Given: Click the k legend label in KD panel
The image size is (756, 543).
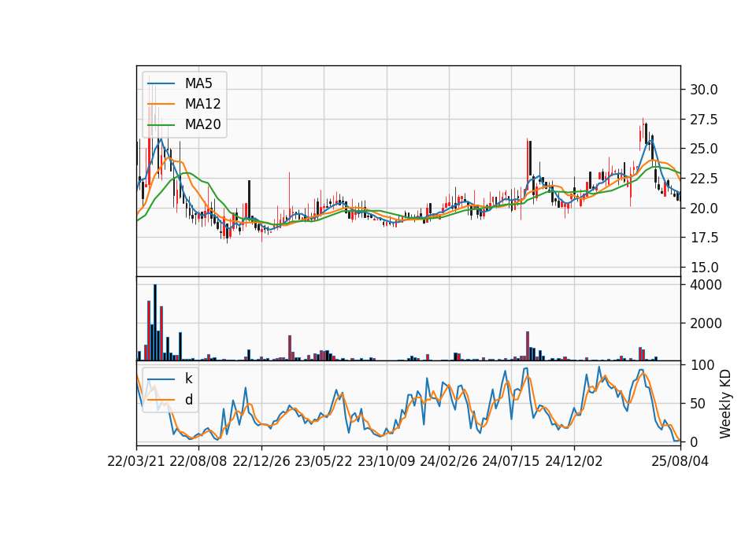Looking at the screenshot, I should coord(188,379).
